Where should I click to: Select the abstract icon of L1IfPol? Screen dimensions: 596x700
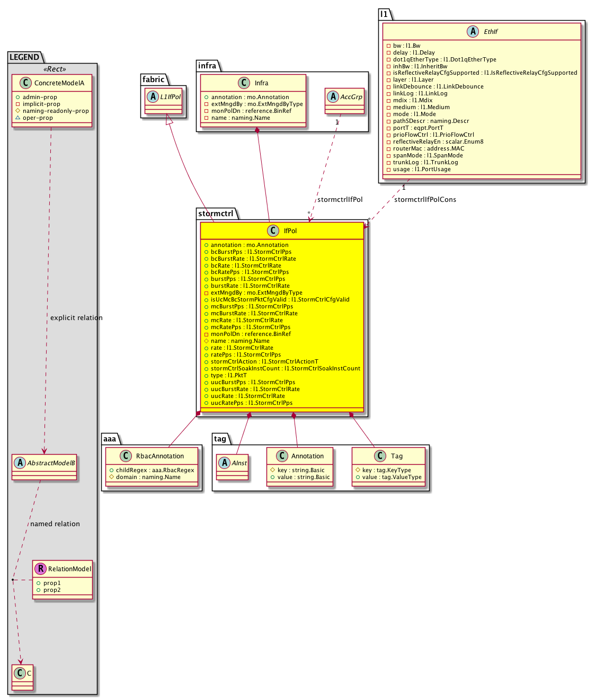[x=153, y=97]
